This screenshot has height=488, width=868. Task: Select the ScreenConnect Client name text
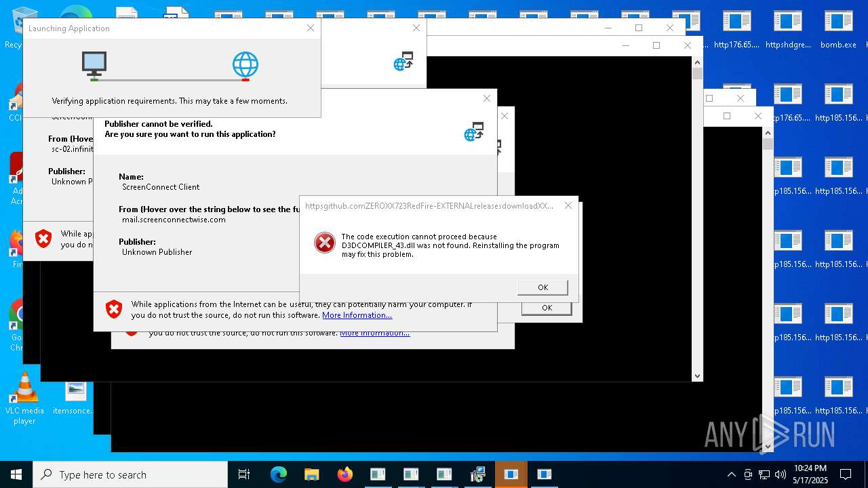click(x=161, y=187)
